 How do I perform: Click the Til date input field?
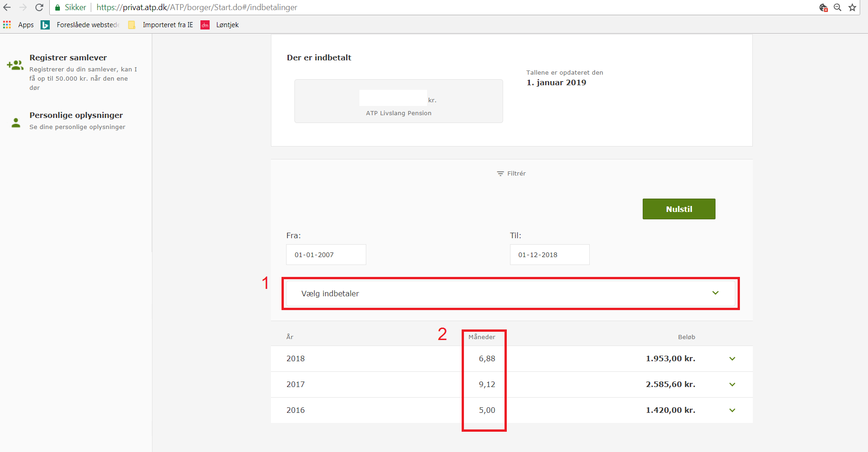(x=549, y=255)
